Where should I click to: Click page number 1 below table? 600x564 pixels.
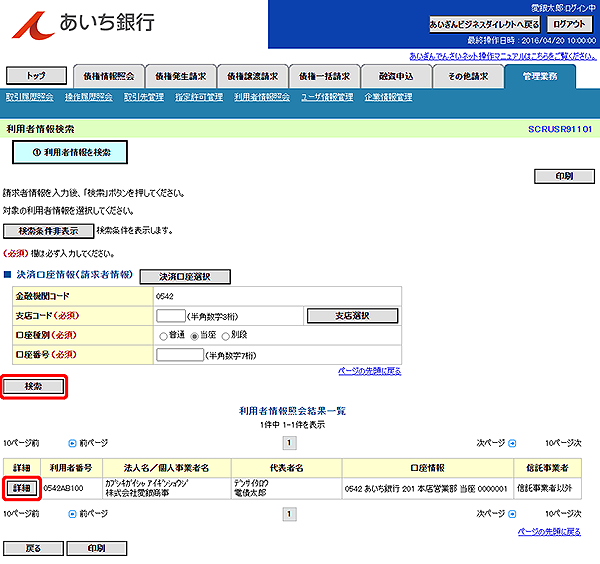point(289,514)
